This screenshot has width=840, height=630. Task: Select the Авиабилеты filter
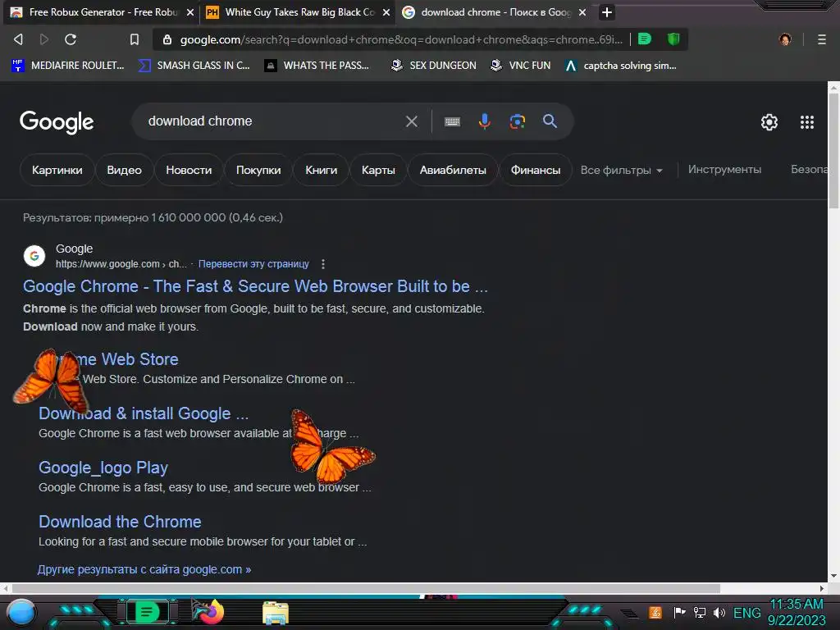point(453,170)
